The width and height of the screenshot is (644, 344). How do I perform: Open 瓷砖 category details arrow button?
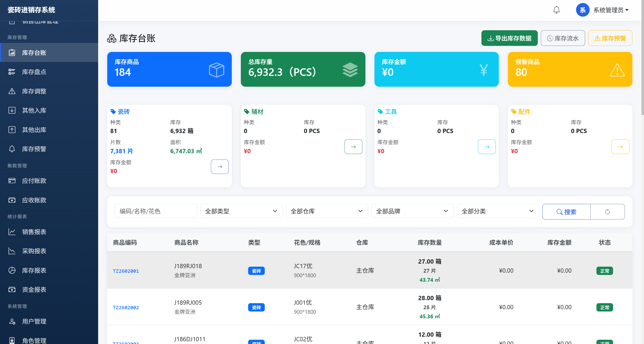coord(220,167)
